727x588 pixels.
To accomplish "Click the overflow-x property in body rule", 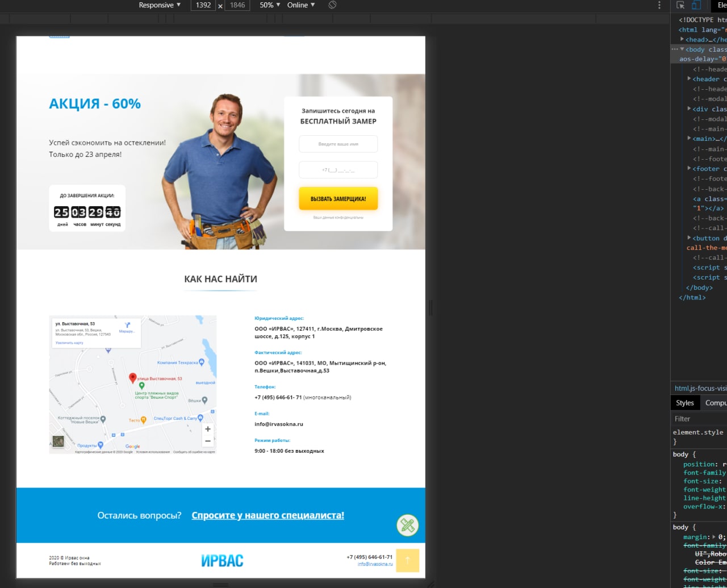I will point(704,507).
